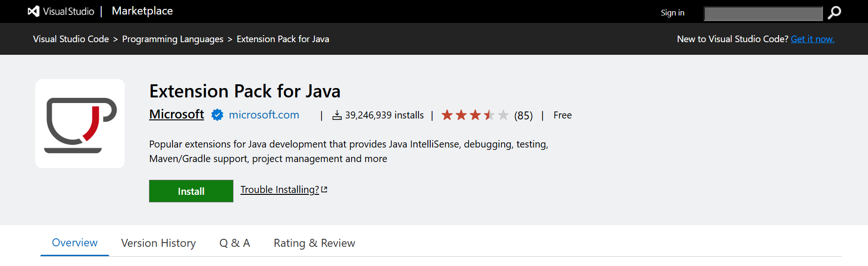This screenshot has width=868, height=266.
Task: Open the Q & A tab
Action: [235, 243]
